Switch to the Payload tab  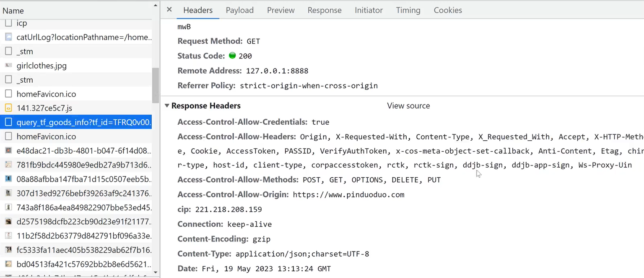click(x=239, y=10)
